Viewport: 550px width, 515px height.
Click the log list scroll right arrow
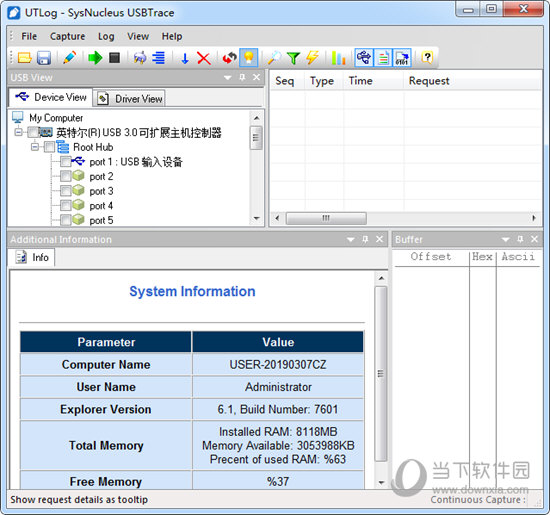click(x=534, y=218)
